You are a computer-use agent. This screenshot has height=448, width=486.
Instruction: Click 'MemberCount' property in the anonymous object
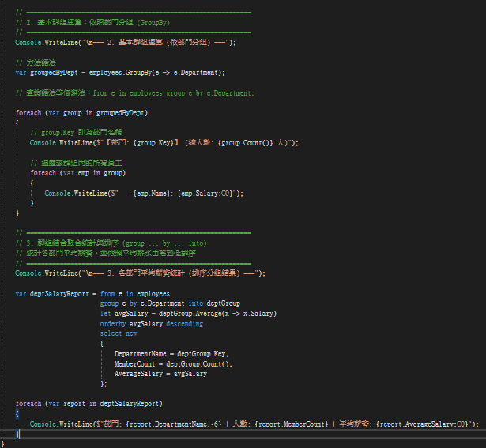(135, 364)
